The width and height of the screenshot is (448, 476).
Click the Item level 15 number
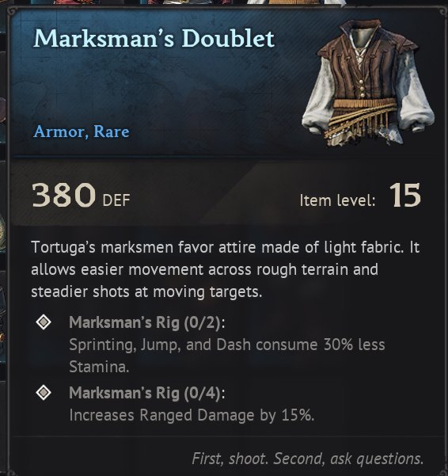point(405,195)
